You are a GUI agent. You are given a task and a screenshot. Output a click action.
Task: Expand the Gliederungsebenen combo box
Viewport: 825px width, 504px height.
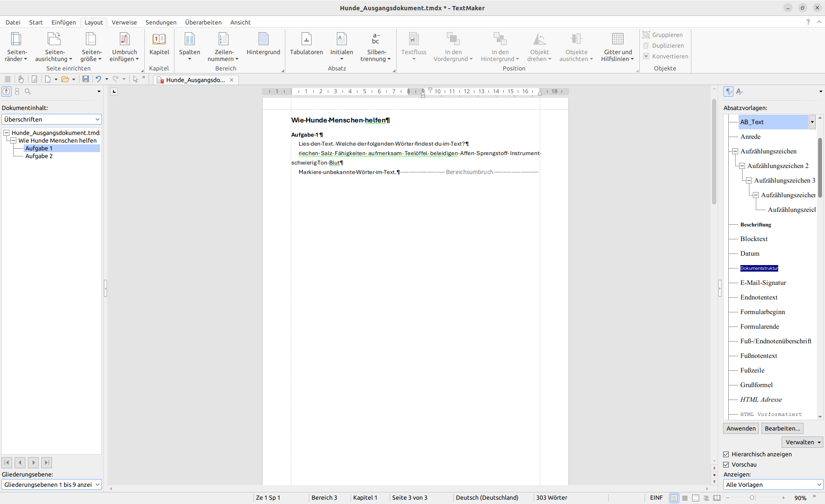pos(52,485)
